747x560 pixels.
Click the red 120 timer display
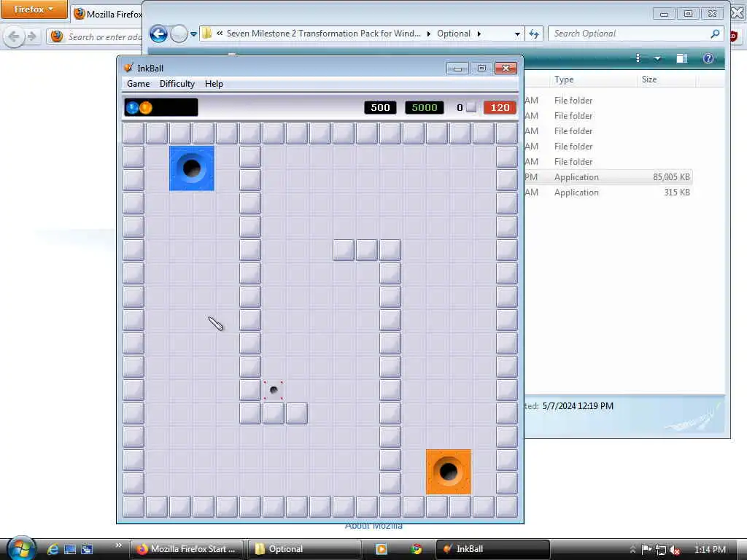pos(500,108)
